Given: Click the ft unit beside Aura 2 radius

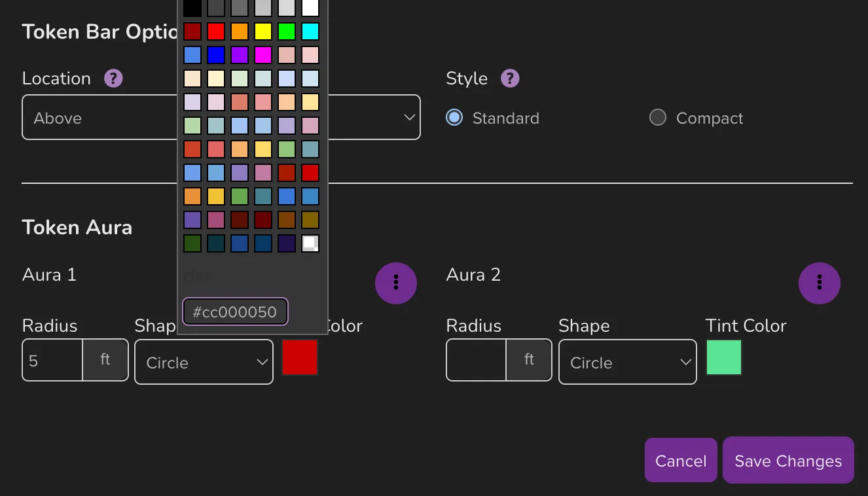Looking at the screenshot, I should click(529, 360).
